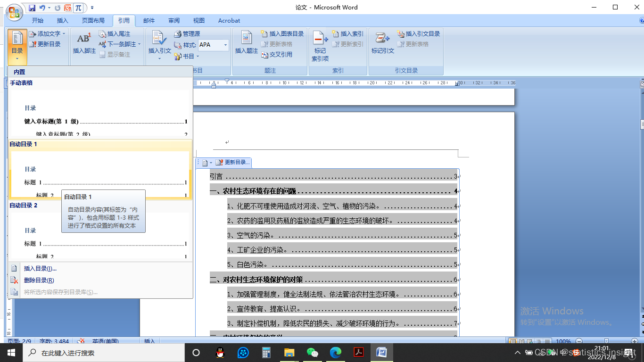Screen dimensions: 644x362
Task: Click 插入索引 in the ribbon
Action: (348, 34)
